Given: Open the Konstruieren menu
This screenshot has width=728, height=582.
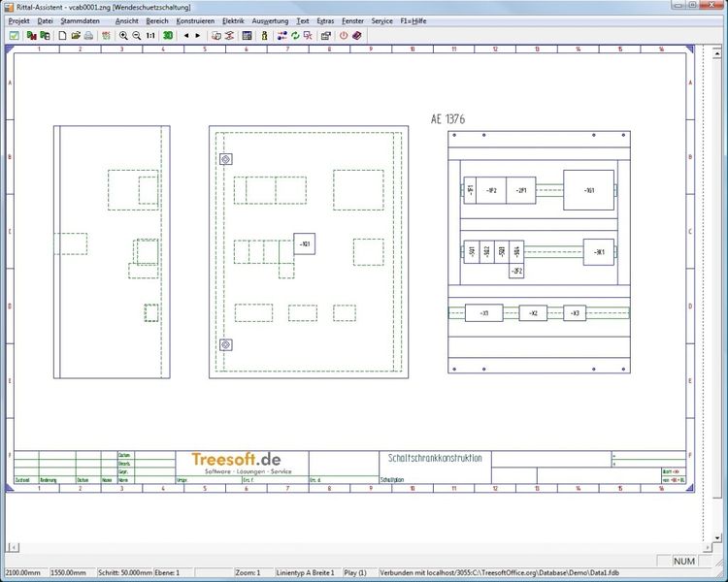Looking at the screenshot, I should [195, 20].
